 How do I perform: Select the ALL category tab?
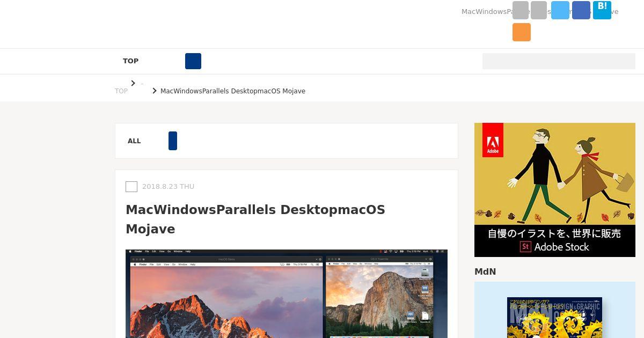(134, 141)
